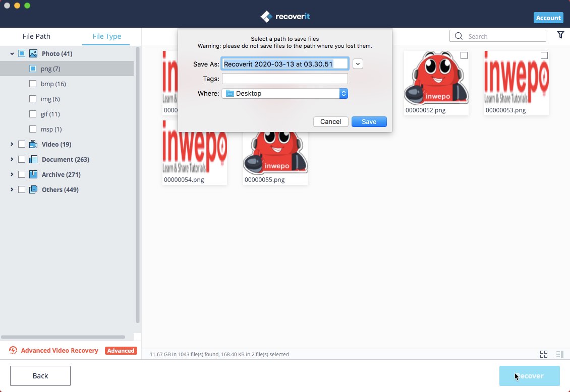
Task: Select the msp (1) label
Action: 51,129
